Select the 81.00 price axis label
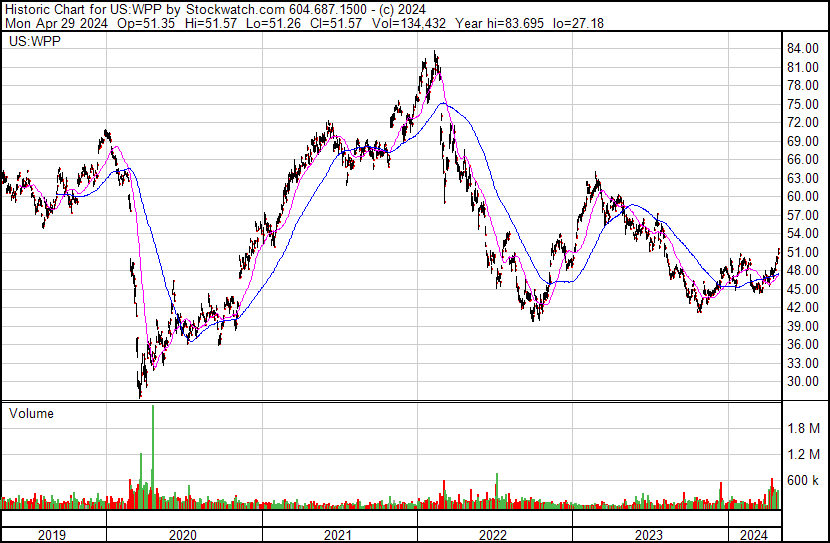Viewport: 830px width, 543px height. click(x=803, y=67)
